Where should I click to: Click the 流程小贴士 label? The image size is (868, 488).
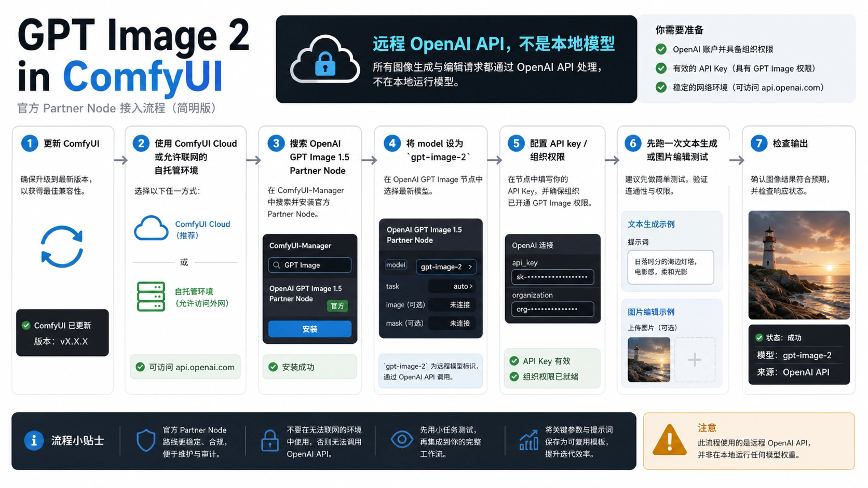pyautogui.click(x=77, y=440)
